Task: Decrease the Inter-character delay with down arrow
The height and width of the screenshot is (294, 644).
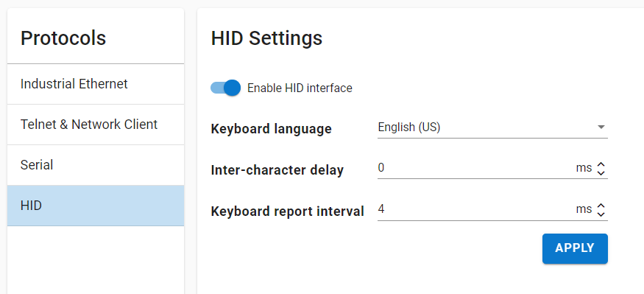Action: [601, 173]
